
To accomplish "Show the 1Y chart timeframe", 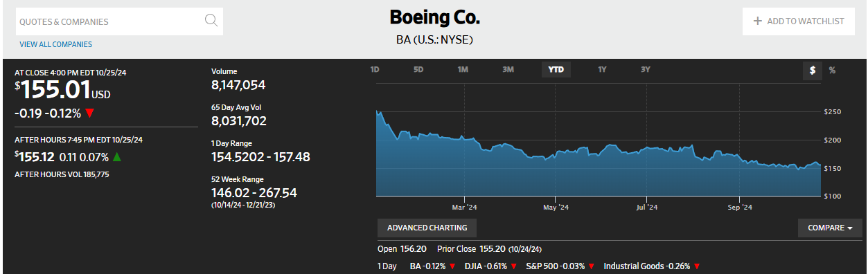I will click(x=602, y=70).
